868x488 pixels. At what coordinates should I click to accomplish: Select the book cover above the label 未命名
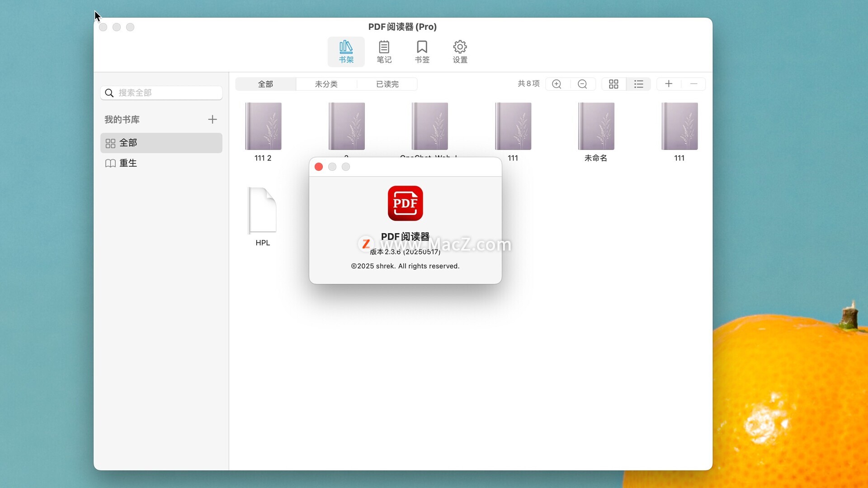(x=596, y=126)
